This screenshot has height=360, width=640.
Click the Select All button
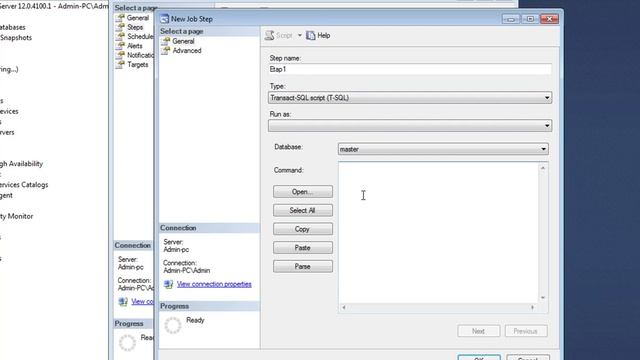point(303,211)
